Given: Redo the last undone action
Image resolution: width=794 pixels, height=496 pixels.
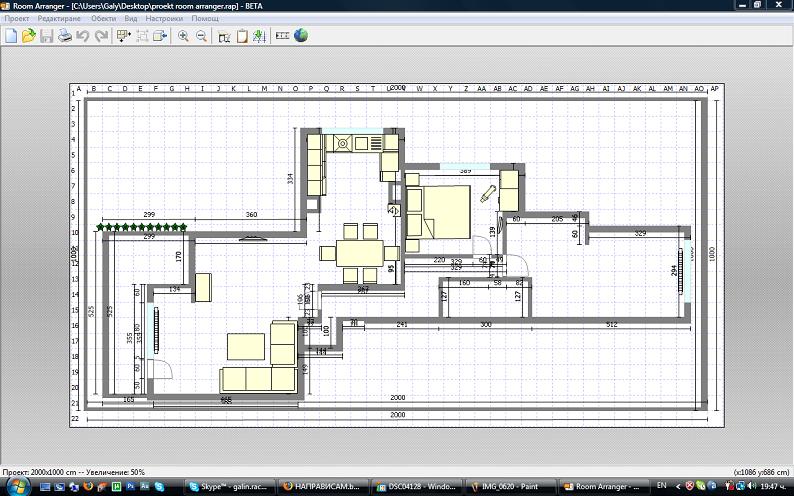Looking at the screenshot, I should [x=101, y=36].
